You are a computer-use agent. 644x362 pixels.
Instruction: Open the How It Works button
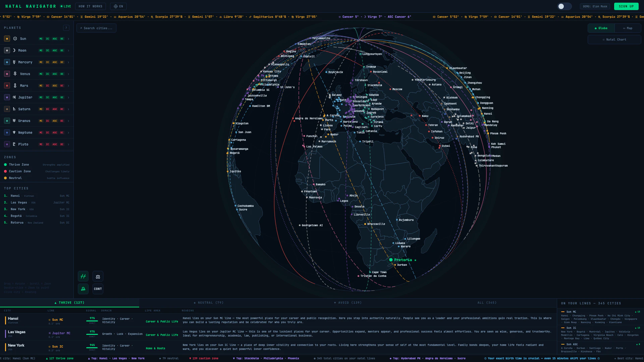(91, 6)
